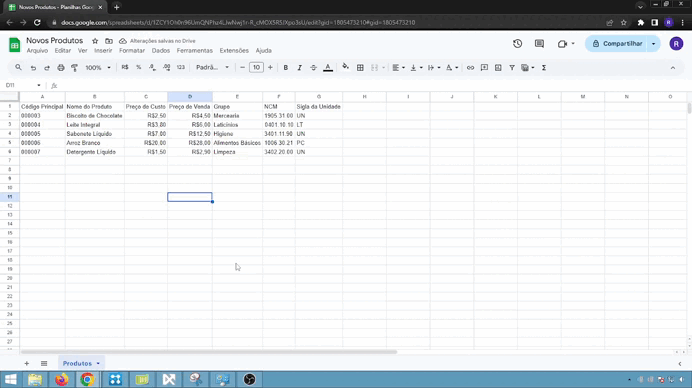Open the Ferramentas menu
The height and width of the screenshot is (388, 692).
pos(195,50)
